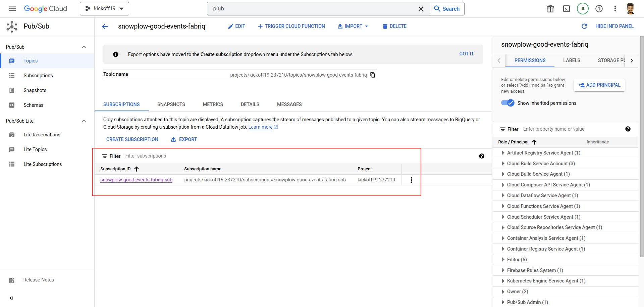Click HIDE INFO PANEL
Image resolution: width=644 pixels, height=307 pixels.
(614, 26)
